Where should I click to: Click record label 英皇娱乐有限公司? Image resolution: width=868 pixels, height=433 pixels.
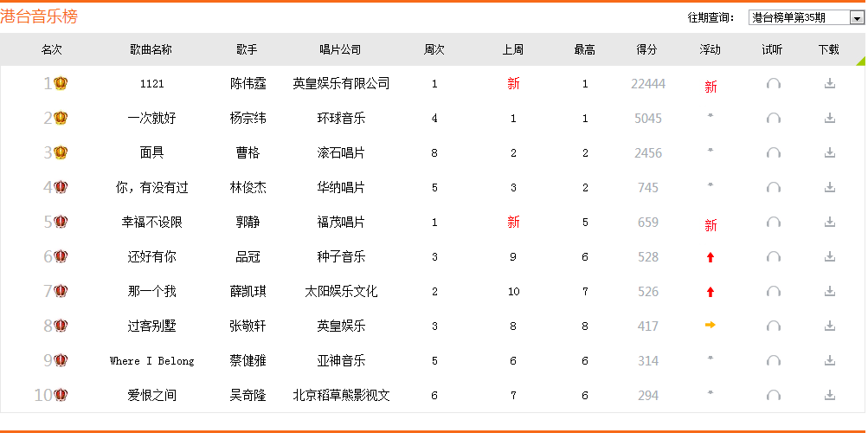click(x=341, y=84)
